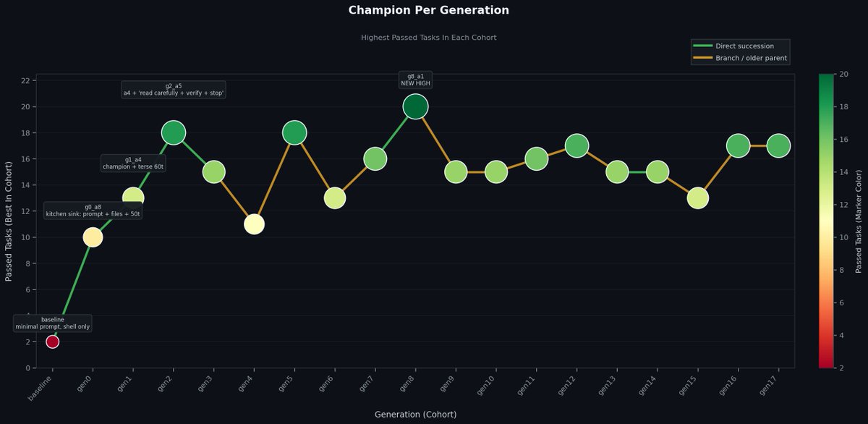Click the g2_a5 annotation label box

tap(174, 90)
